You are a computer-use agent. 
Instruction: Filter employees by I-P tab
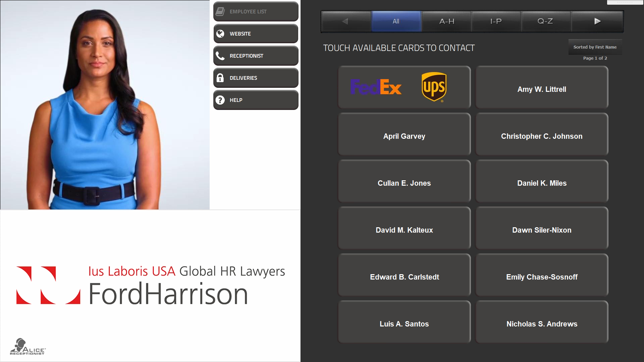point(496,21)
